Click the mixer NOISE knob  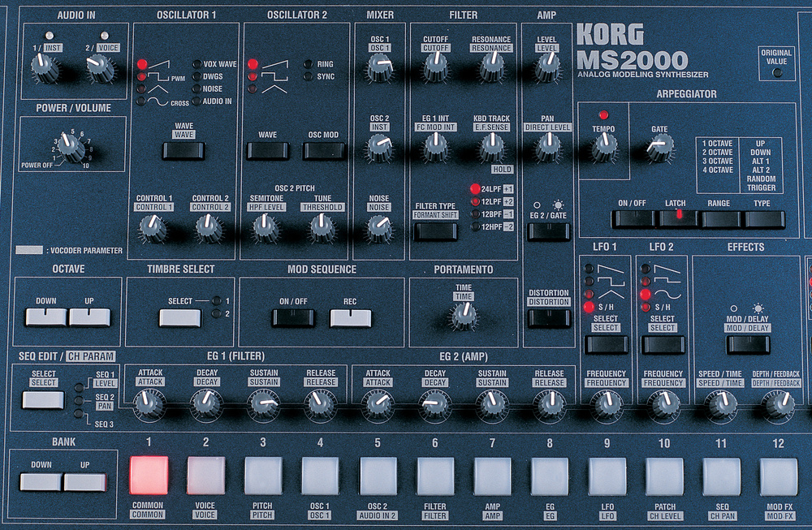379,228
